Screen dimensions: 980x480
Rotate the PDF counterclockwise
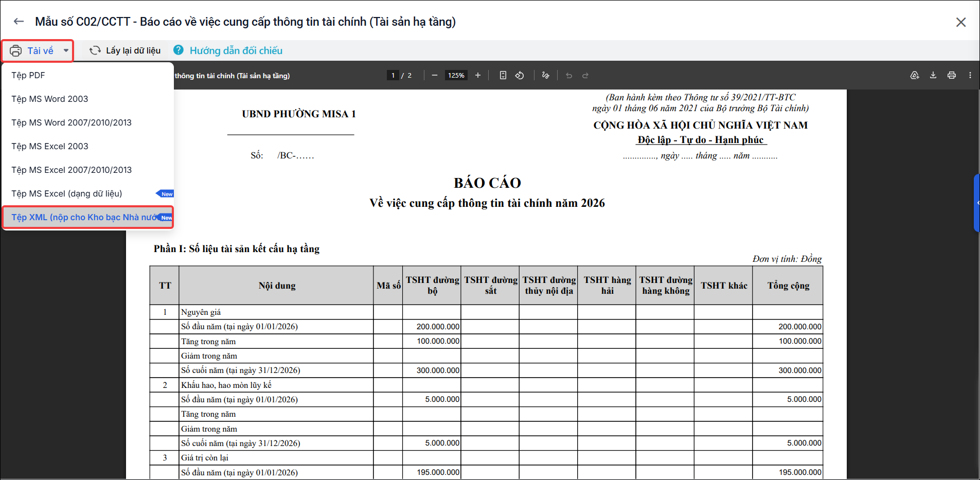coord(520,75)
